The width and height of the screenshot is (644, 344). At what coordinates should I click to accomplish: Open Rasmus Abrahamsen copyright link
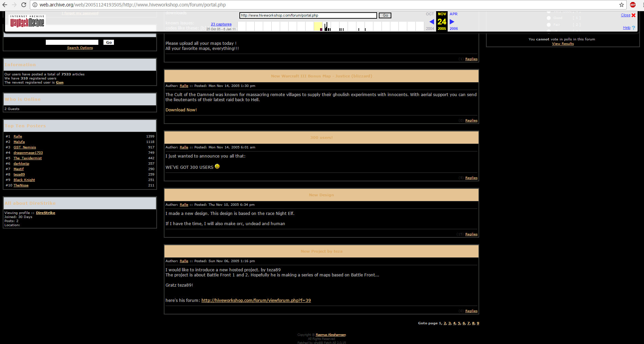(x=331, y=335)
